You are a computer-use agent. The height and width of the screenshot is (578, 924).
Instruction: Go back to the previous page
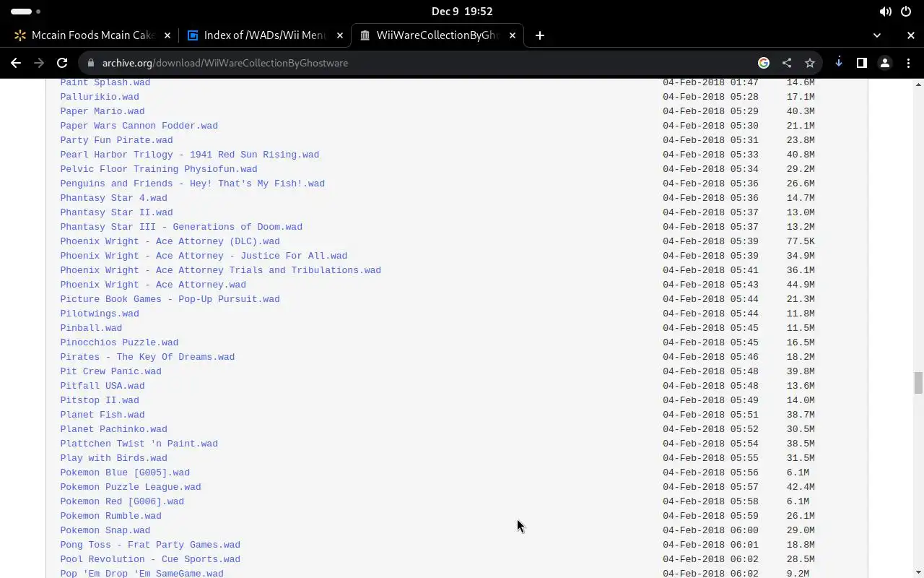click(16, 63)
